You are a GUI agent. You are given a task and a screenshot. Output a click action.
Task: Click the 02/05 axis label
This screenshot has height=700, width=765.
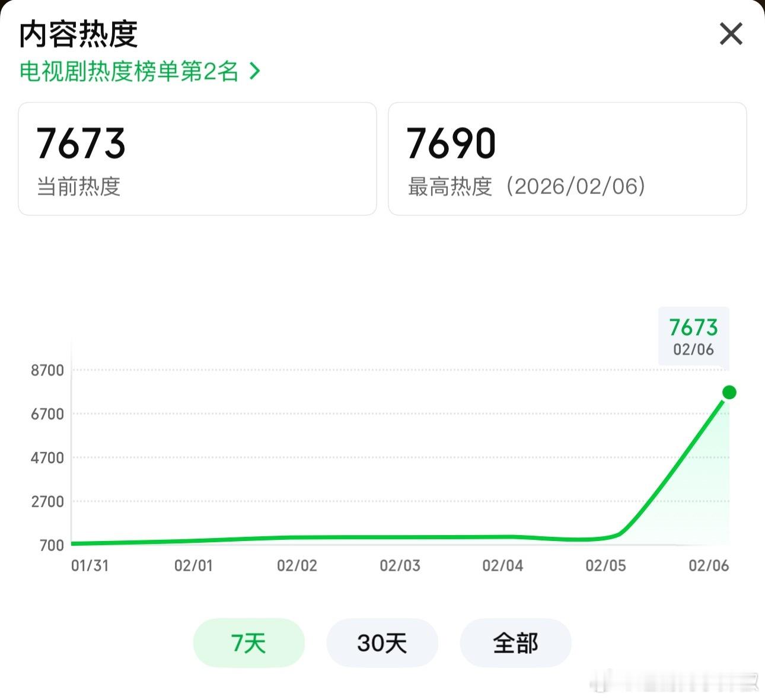tap(607, 565)
